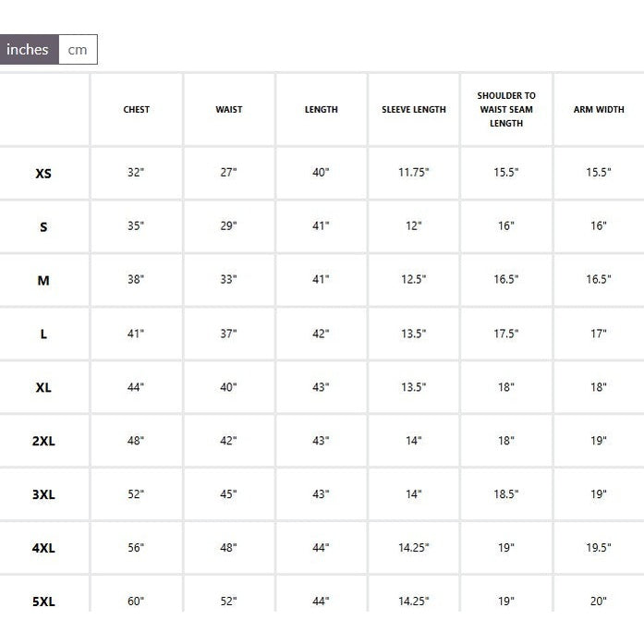Screen dimensions: 644x644
Task: Click the SHOULDER TO WAIST SEAM LENGTH header
Action: (x=506, y=109)
